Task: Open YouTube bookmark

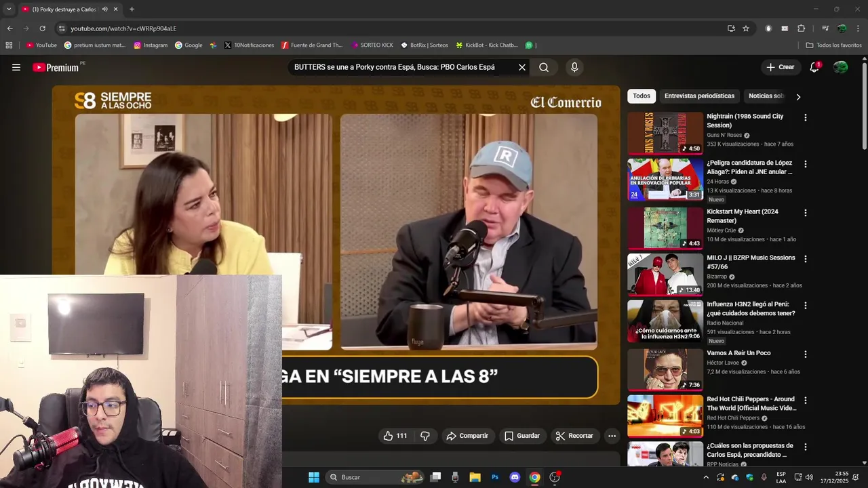Action: 41,45
